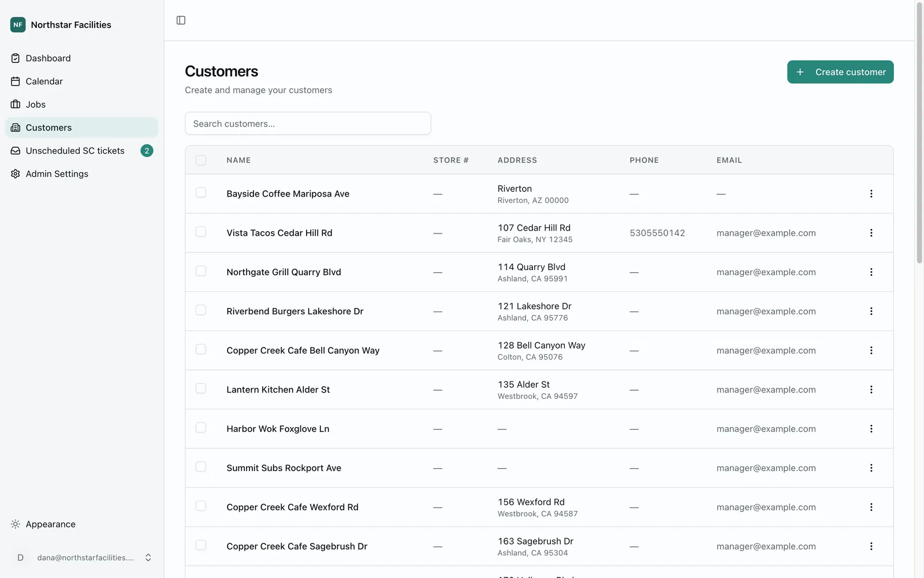Click the Vista Tacos manager@example.com email

[766, 233]
